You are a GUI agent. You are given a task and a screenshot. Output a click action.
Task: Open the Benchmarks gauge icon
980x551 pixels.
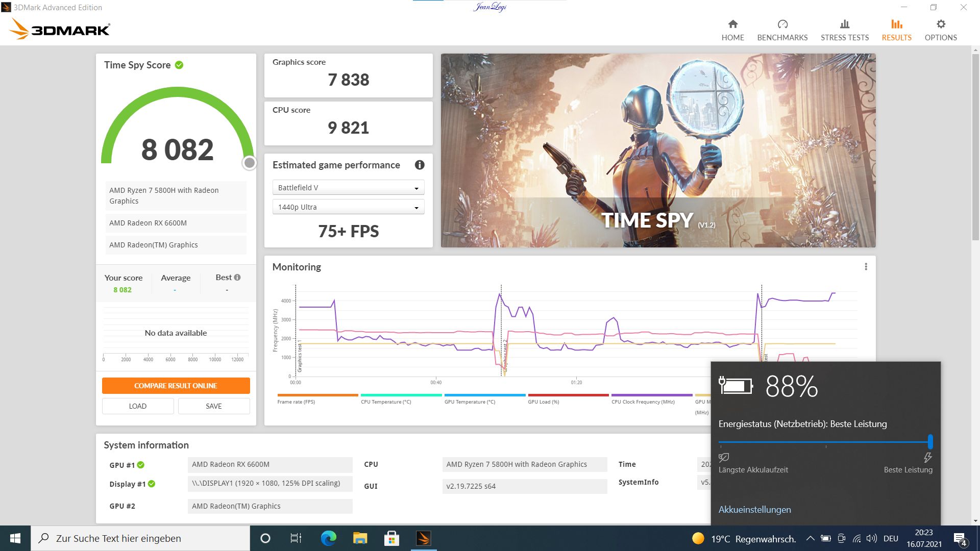[x=782, y=24]
